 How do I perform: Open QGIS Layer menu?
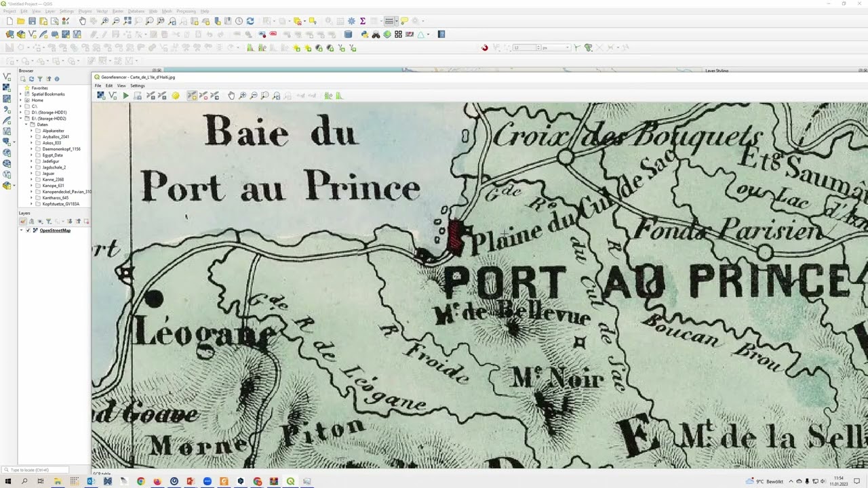[50, 12]
